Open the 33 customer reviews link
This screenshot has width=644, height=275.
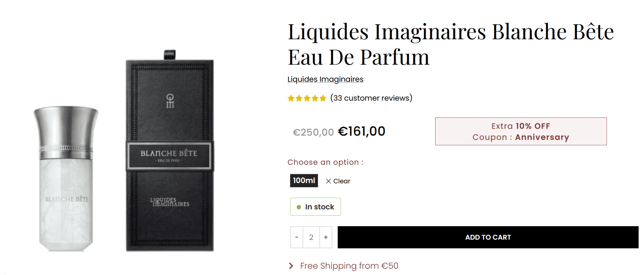click(x=371, y=98)
